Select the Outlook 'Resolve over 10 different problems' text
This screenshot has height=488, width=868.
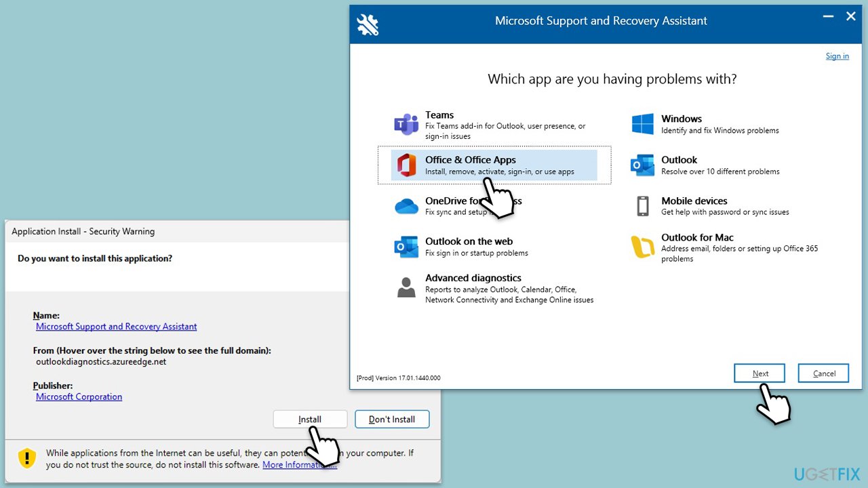[x=720, y=171]
